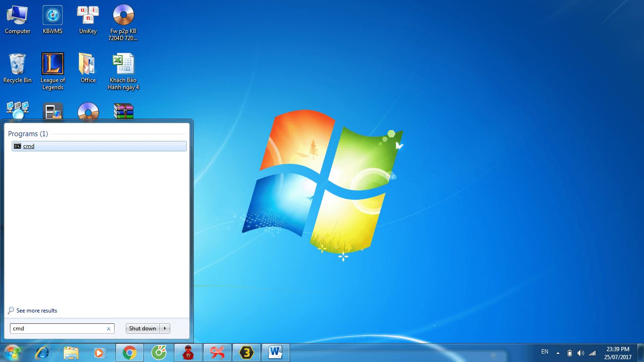Show hidden system tray icons
Screen dimensions: 644x362
[558, 353]
